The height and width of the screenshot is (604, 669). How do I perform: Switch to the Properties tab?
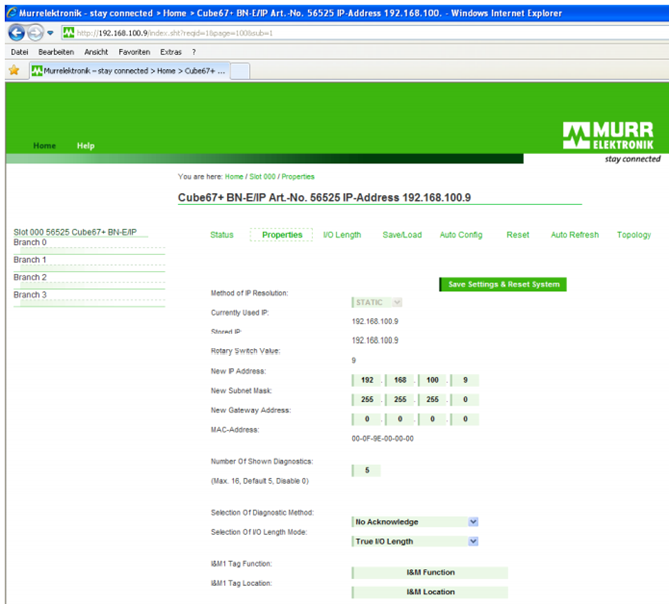(x=282, y=235)
